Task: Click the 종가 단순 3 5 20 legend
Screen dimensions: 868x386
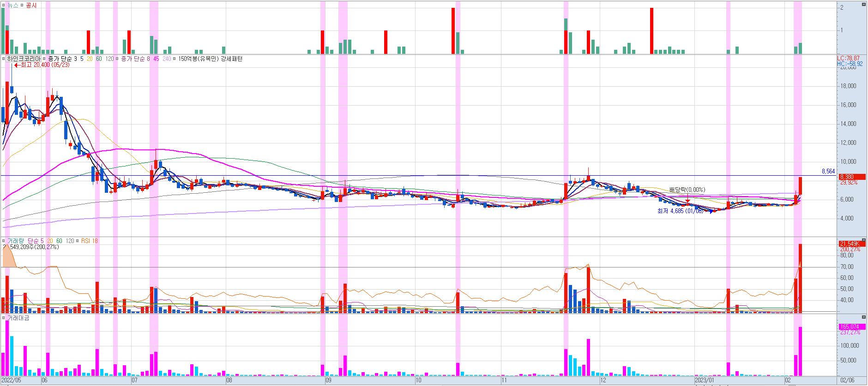Action: click(70, 59)
